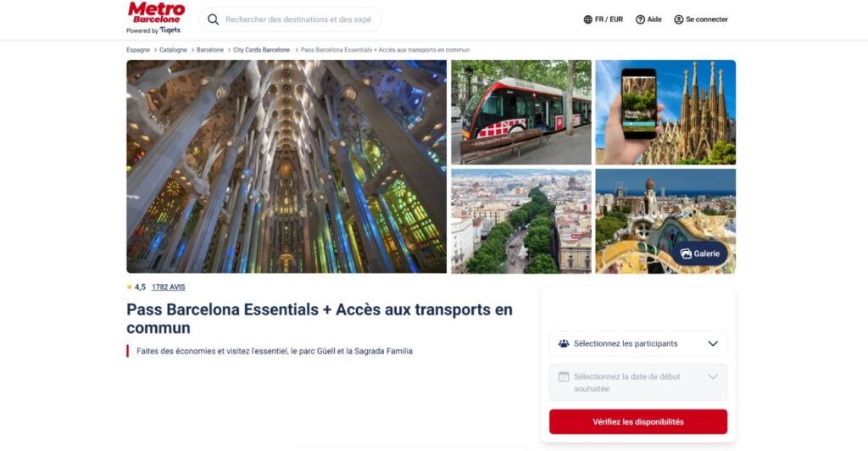Open the red tram photo

(521, 113)
